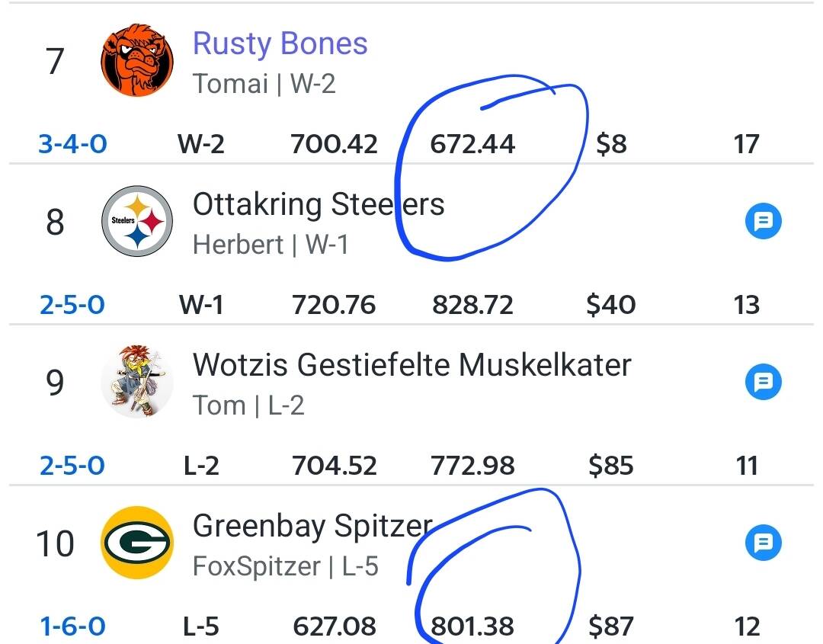View the 3-4-0 record for Rusty Bones
The image size is (823, 644).
72,143
